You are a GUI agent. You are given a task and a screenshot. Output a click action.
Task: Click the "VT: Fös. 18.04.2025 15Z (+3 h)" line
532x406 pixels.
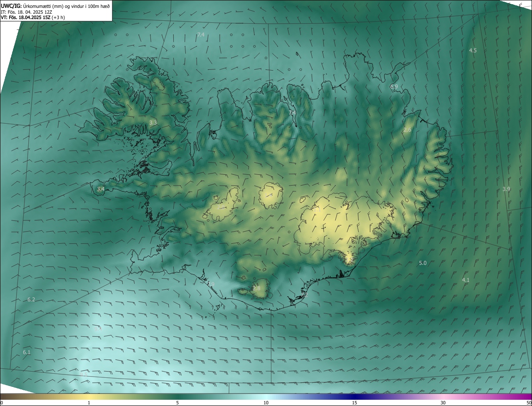coord(33,17)
